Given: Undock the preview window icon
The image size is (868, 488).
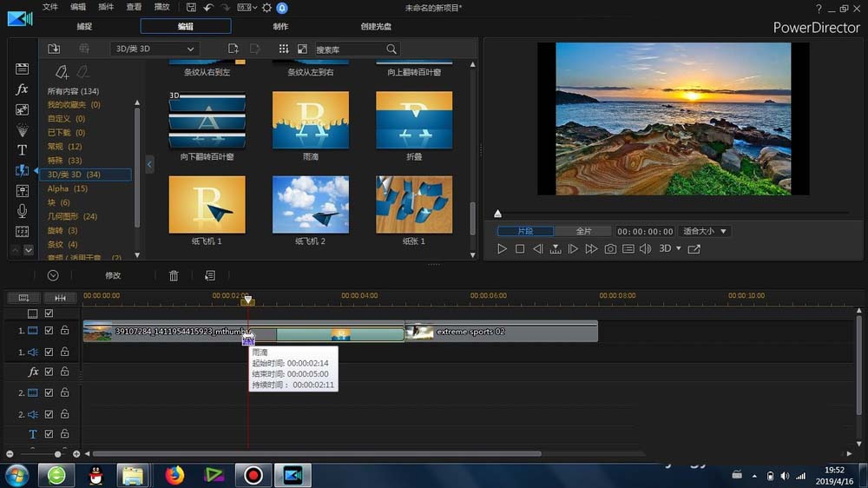Looking at the screenshot, I should point(694,249).
